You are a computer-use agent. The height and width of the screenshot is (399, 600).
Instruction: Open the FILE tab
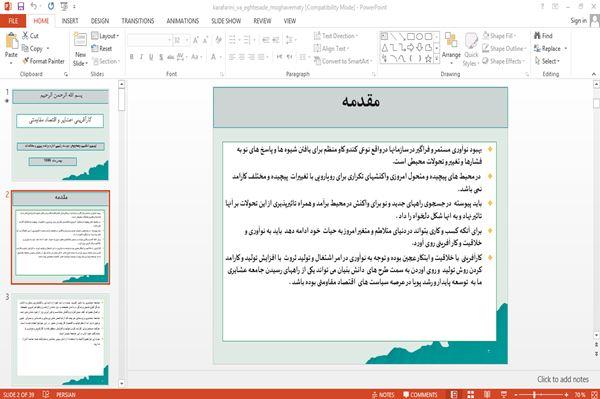pyautogui.click(x=13, y=21)
